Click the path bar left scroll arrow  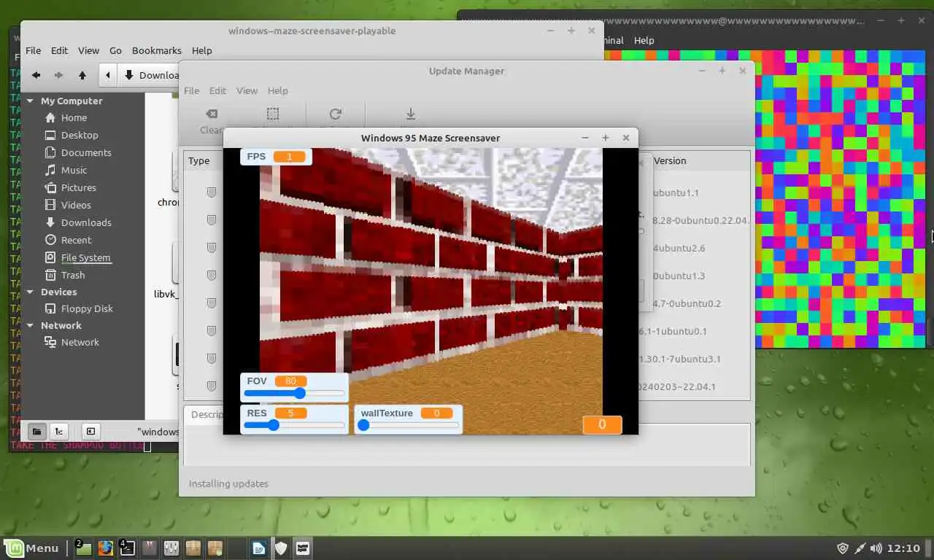pyautogui.click(x=108, y=75)
